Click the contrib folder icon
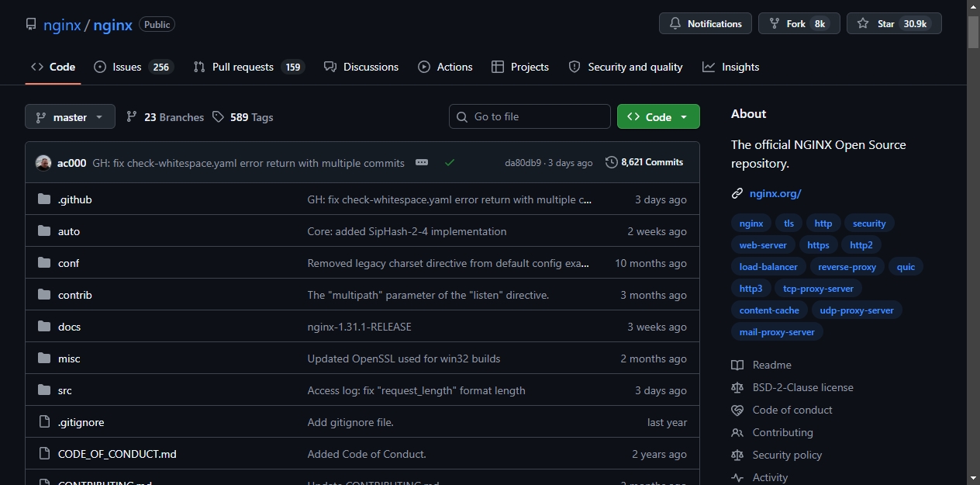This screenshot has height=485, width=980. 44,295
